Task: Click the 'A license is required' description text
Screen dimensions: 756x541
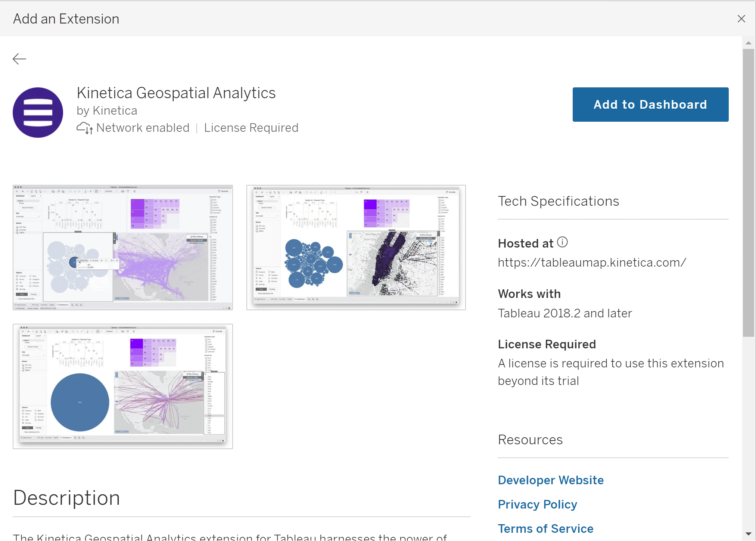Action: [611, 372]
